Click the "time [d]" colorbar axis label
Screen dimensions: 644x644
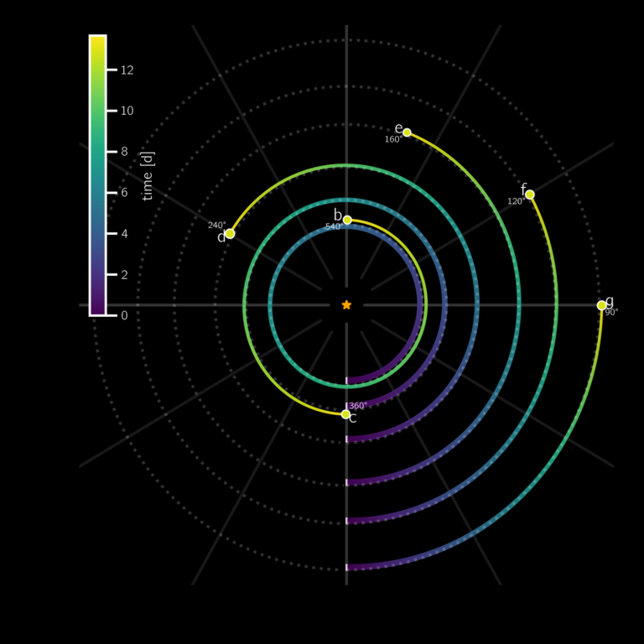point(147,176)
